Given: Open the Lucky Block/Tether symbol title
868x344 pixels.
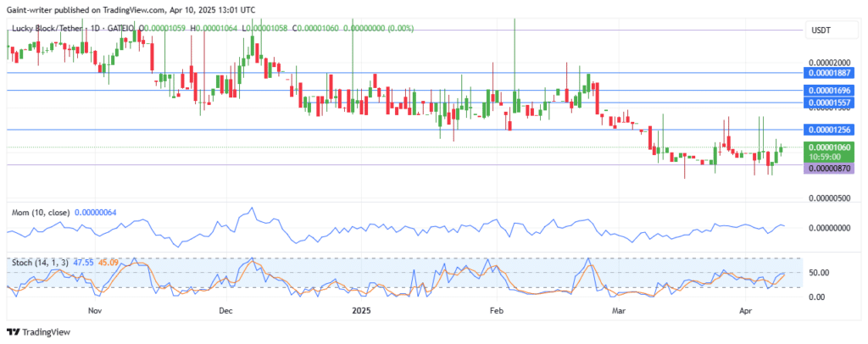Looking at the screenshot, I should [47, 28].
